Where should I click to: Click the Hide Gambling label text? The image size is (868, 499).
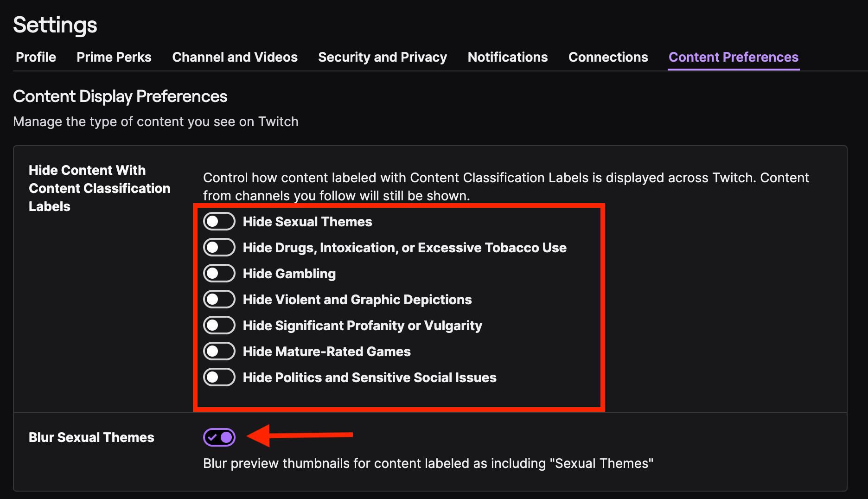(x=289, y=274)
